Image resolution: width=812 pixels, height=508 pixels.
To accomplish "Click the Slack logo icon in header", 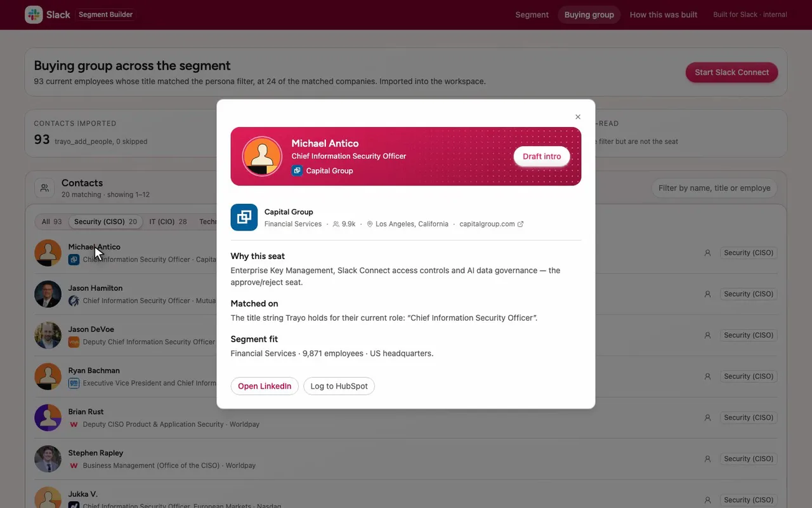I will pyautogui.click(x=34, y=15).
